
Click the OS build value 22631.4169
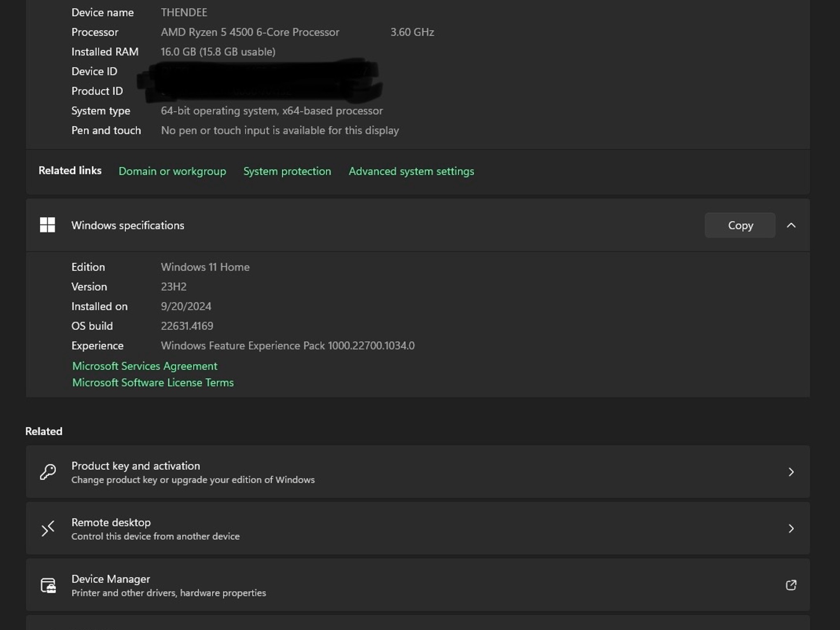point(187,326)
